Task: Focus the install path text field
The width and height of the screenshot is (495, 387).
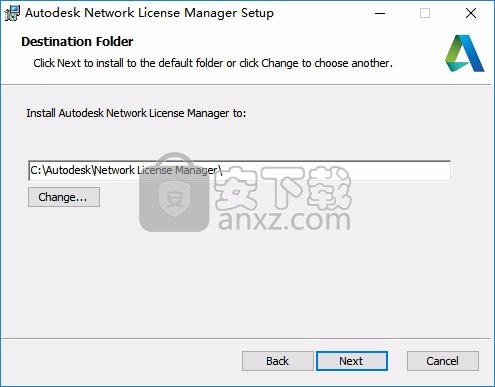Action: pyautogui.click(x=239, y=170)
